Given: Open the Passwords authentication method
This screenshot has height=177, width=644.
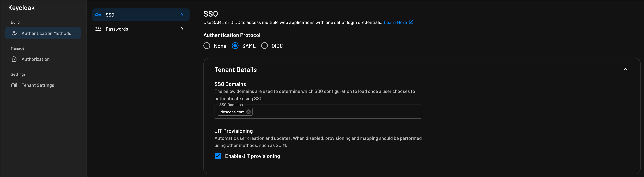Looking at the screenshot, I should click(117, 29).
